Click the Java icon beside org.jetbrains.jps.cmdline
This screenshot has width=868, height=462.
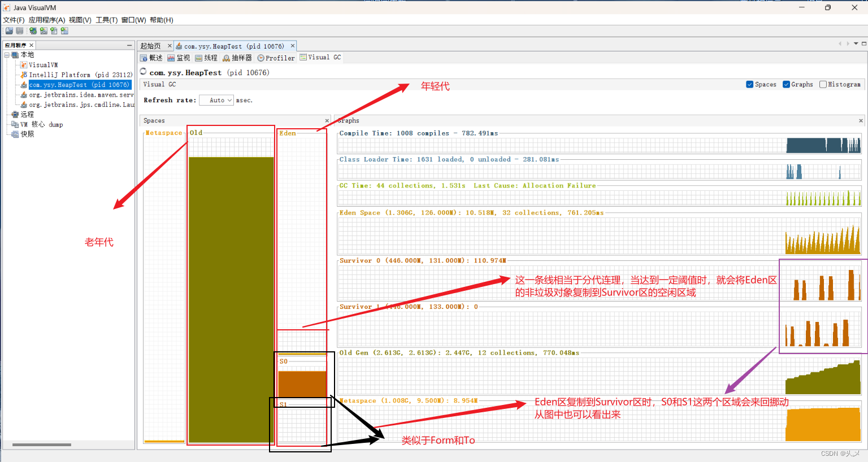[x=24, y=104]
